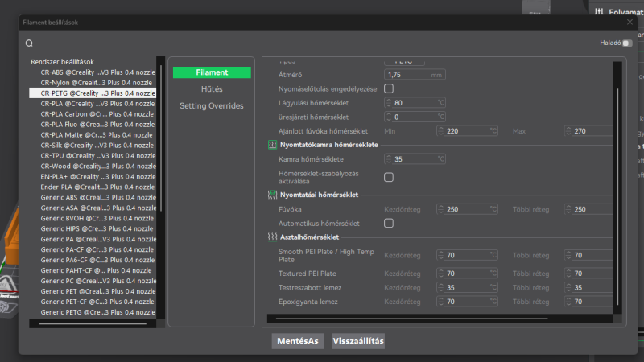Switch to the Hűtés tab
644x362 pixels.
tap(212, 89)
